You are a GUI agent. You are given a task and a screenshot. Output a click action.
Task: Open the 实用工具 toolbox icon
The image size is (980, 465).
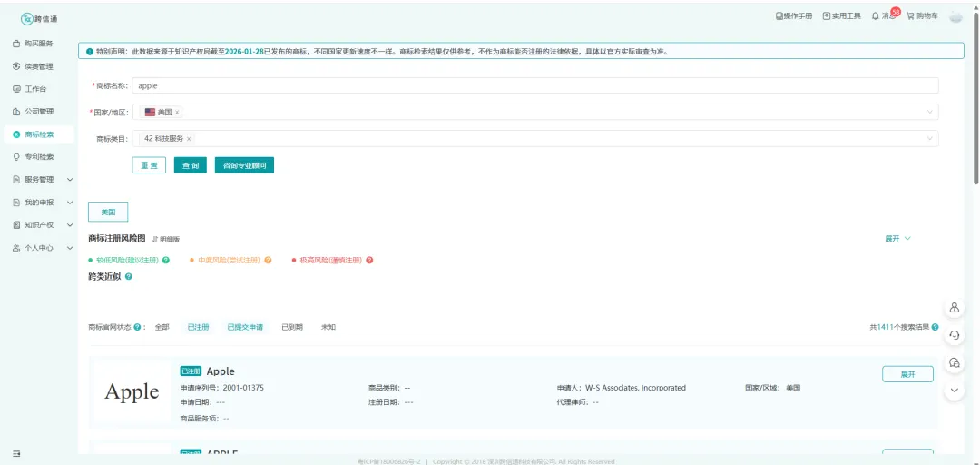(827, 16)
